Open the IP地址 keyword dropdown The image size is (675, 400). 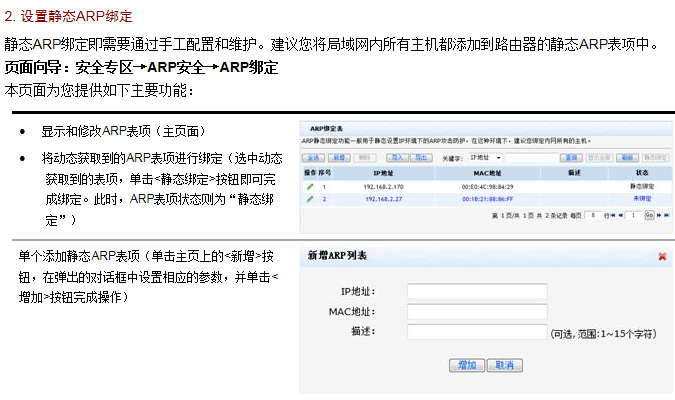point(486,158)
